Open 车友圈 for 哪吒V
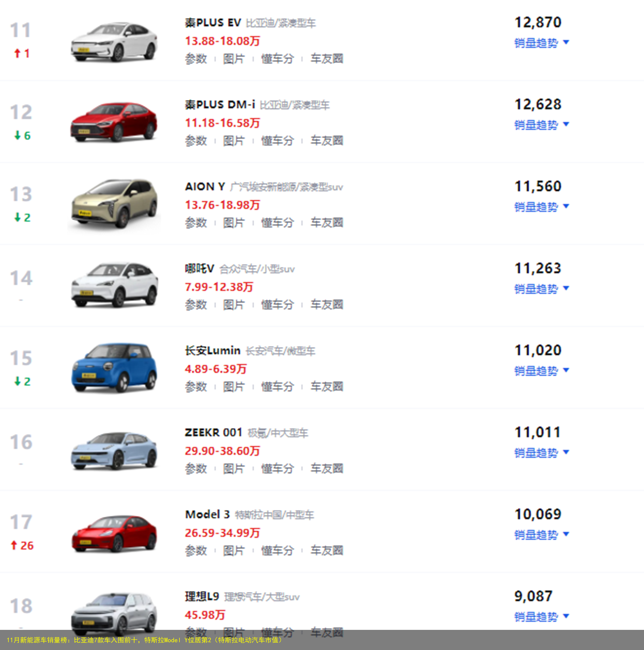Screen dimensions: 644x650 (327, 305)
